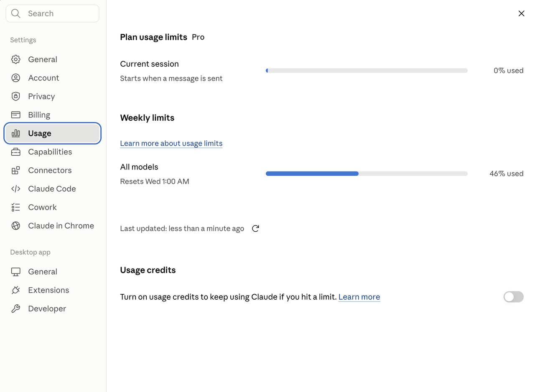Click the Pro plan label
The width and height of the screenshot is (535, 392).
tap(198, 37)
